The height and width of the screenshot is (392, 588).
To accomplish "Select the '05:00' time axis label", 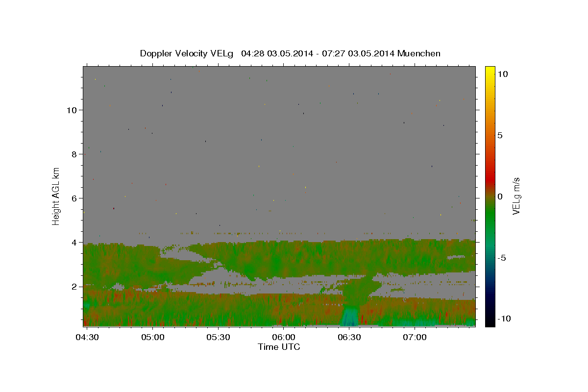I will pos(153,337).
